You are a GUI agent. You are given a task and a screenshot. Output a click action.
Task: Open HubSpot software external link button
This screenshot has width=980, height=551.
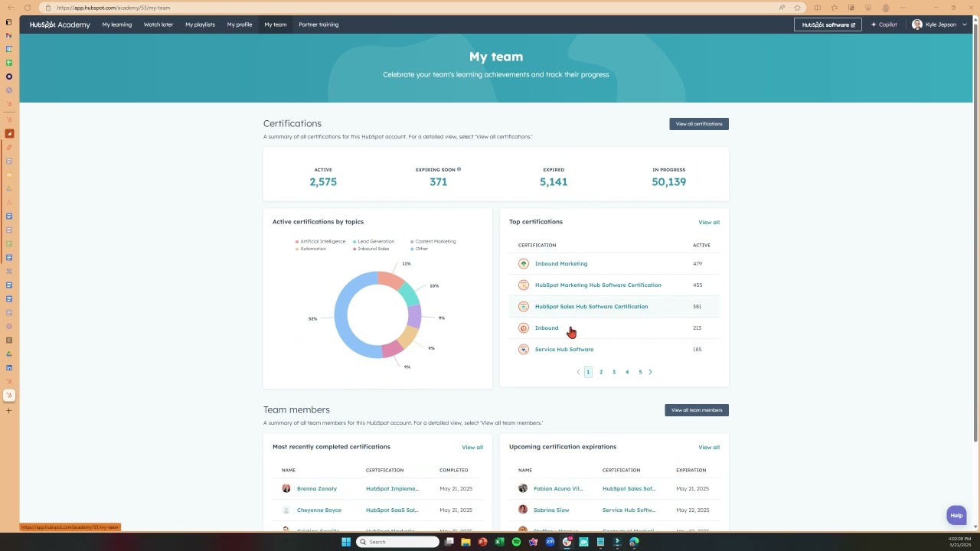tap(828, 24)
